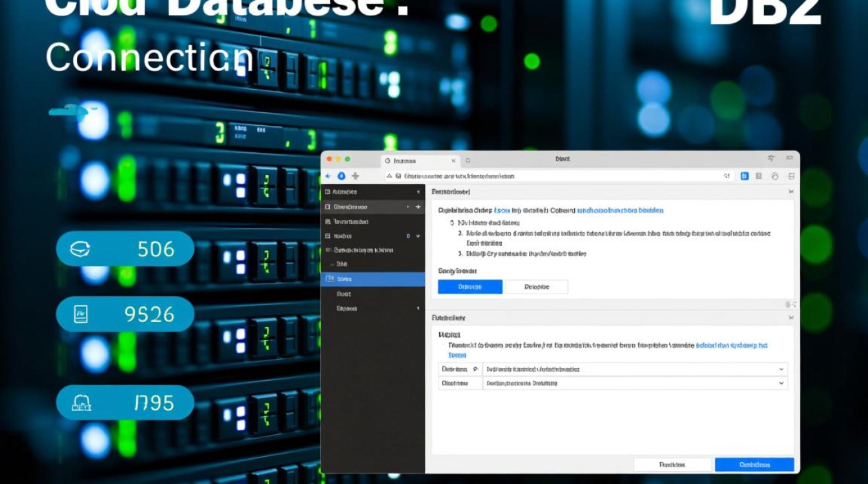Expand the last sidebar item's arrow

click(418, 308)
